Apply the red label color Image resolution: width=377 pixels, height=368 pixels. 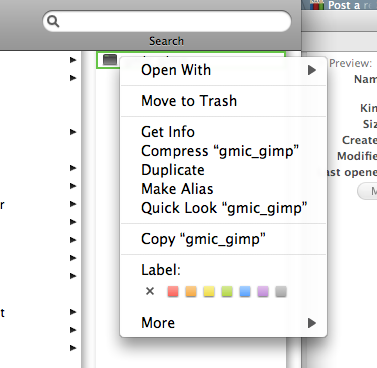(173, 291)
